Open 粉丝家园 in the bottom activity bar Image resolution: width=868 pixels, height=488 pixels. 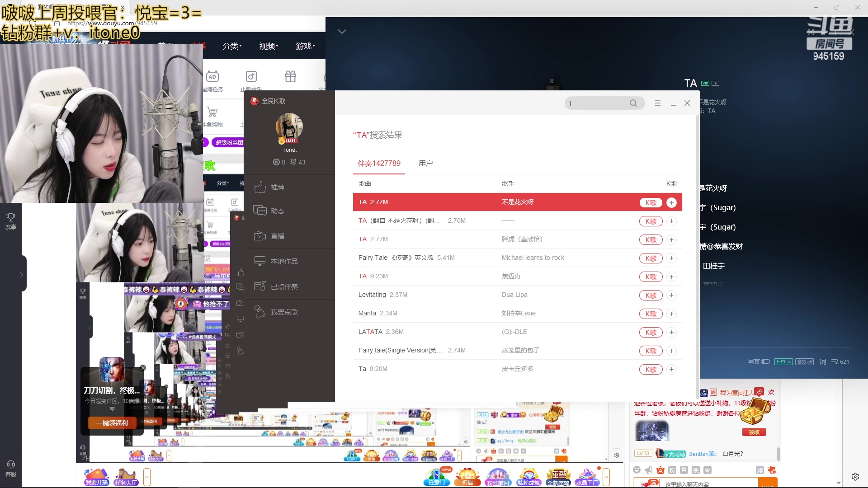[498, 477]
